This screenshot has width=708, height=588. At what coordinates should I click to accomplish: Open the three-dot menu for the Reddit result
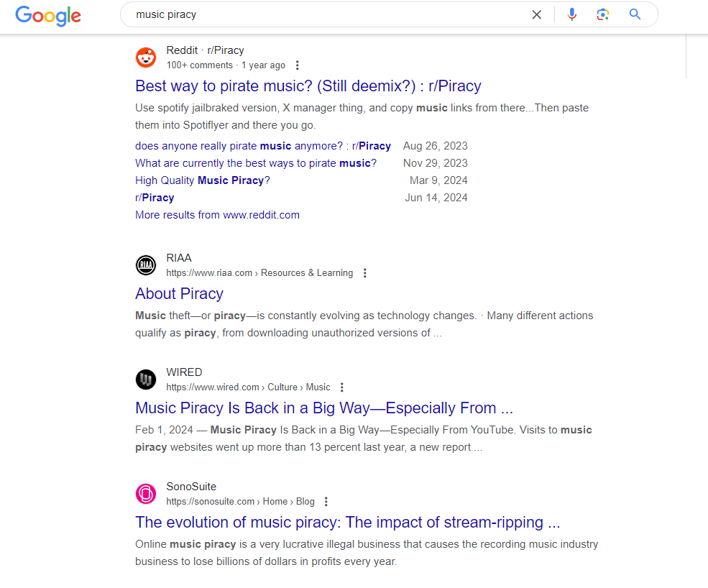[297, 65]
